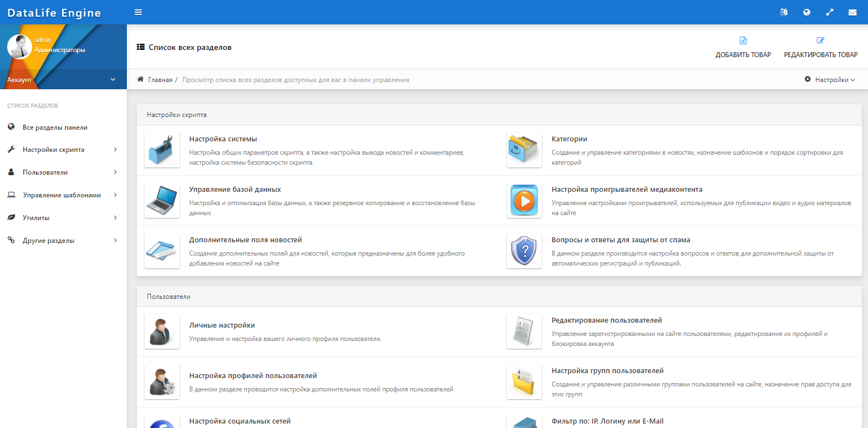Select Все разделы панели in sidebar

55,128
